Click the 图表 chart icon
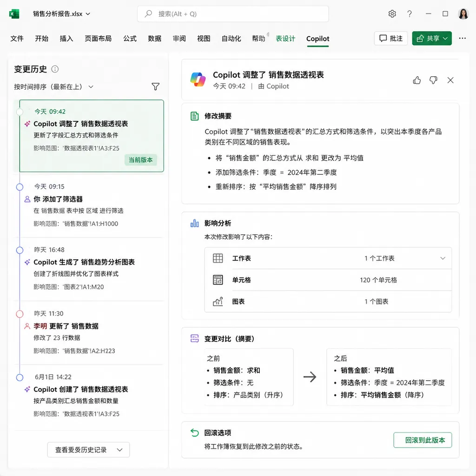The image size is (476, 476). pyautogui.click(x=218, y=301)
